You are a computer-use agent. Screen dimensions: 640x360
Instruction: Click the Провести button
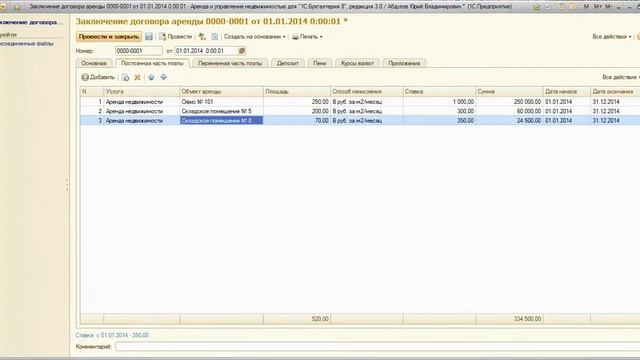175,37
